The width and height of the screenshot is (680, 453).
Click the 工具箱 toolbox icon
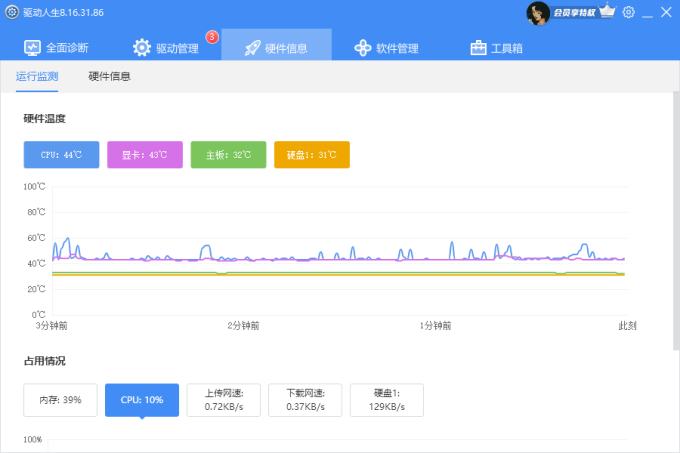point(478,48)
